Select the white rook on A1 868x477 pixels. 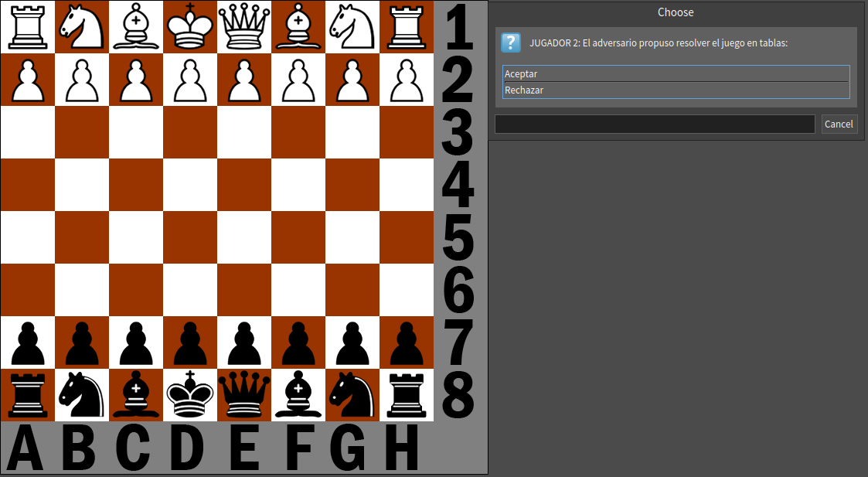27,26
